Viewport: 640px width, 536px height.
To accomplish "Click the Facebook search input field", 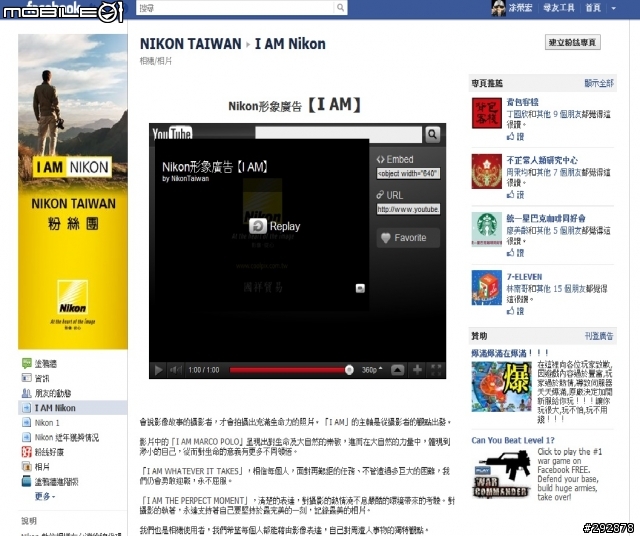I will 236,8.
